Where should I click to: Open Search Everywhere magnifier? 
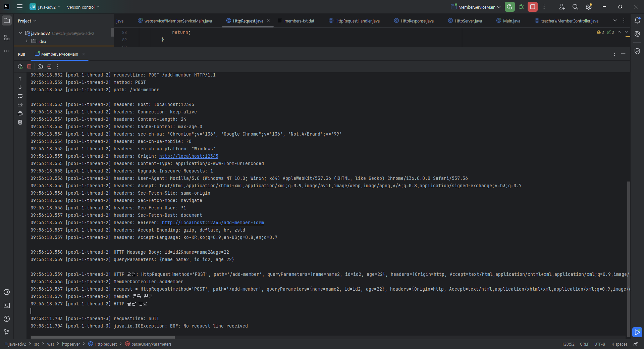[575, 7]
